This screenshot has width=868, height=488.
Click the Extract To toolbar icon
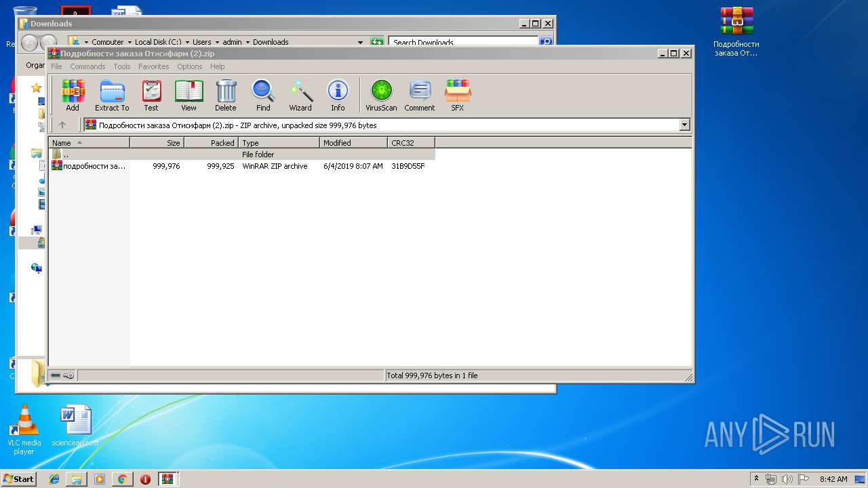coord(112,96)
